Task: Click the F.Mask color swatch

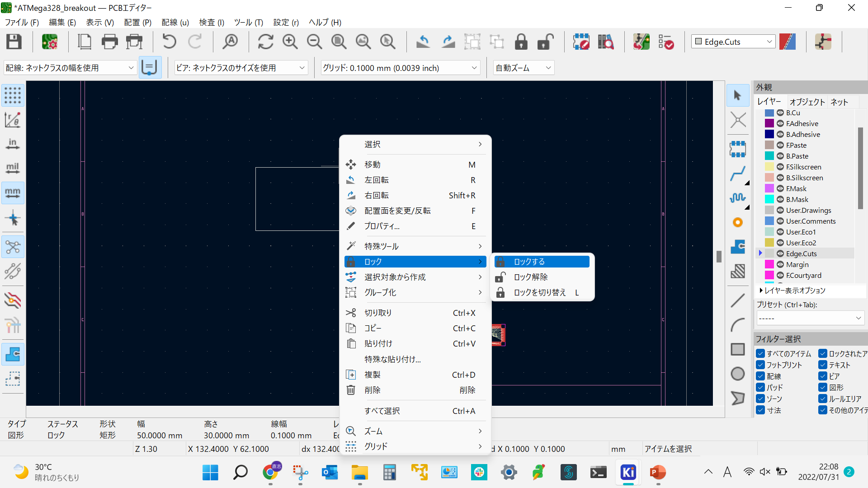Action: [x=769, y=189]
